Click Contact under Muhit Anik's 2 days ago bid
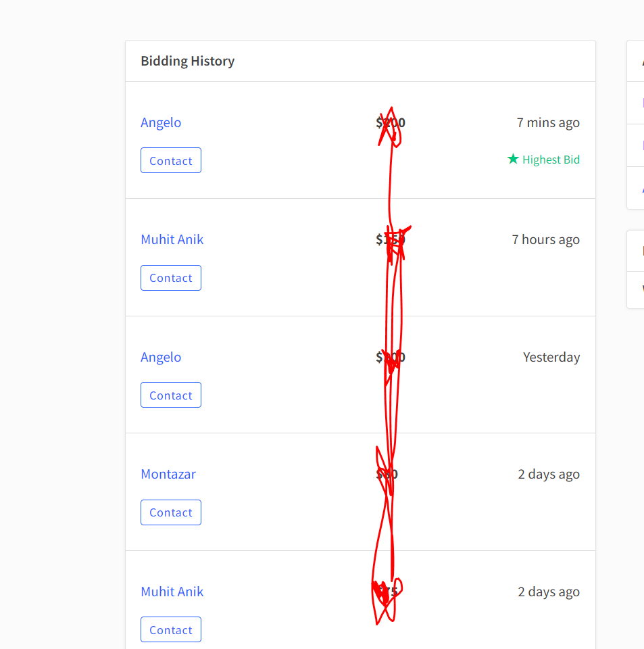This screenshot has height=649, width=644. pos(171,629)
